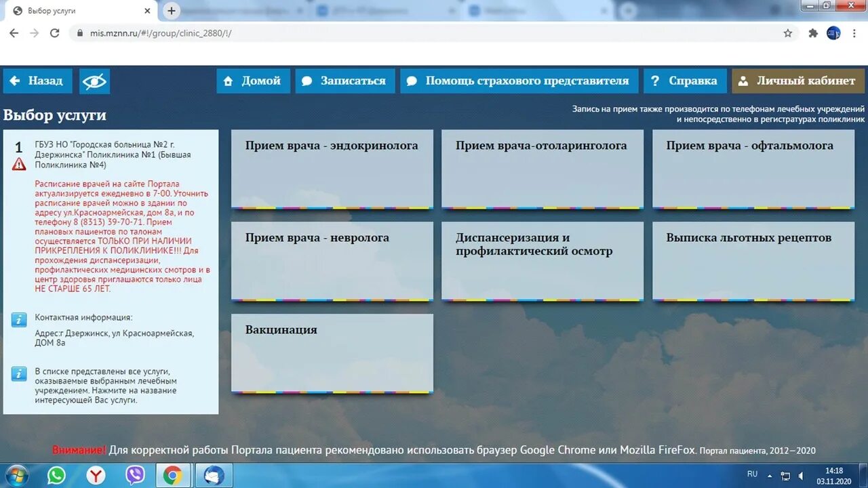Open Yandex browser from the taskbar
Viewport: 868px width, 488px height.
[96, 475]
